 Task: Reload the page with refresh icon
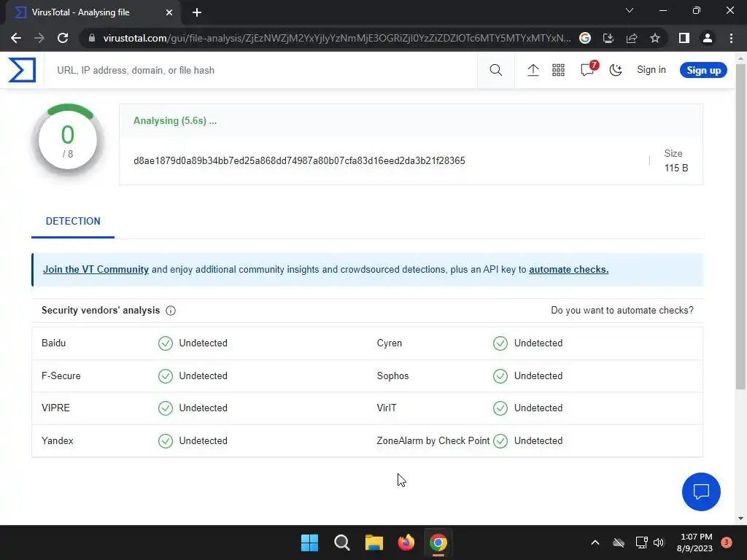(63, 38)
